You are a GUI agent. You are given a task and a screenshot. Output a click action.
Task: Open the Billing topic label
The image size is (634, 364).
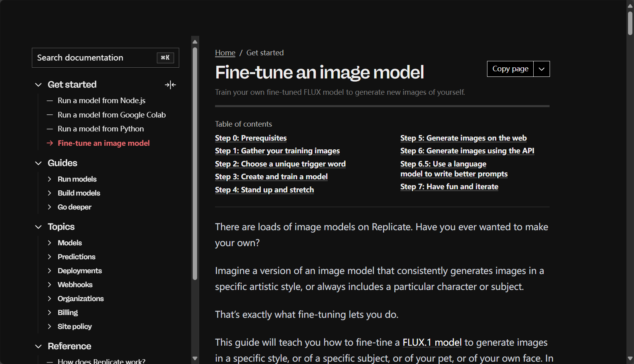(68, 313)
